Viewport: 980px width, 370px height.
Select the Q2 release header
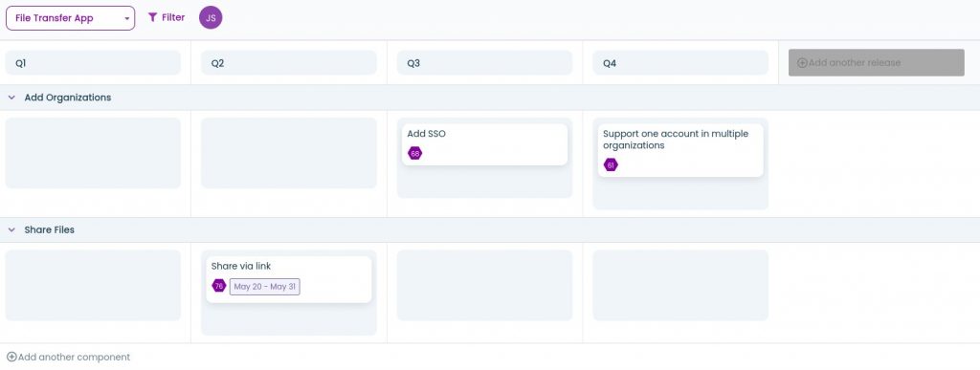coord(289,63)
